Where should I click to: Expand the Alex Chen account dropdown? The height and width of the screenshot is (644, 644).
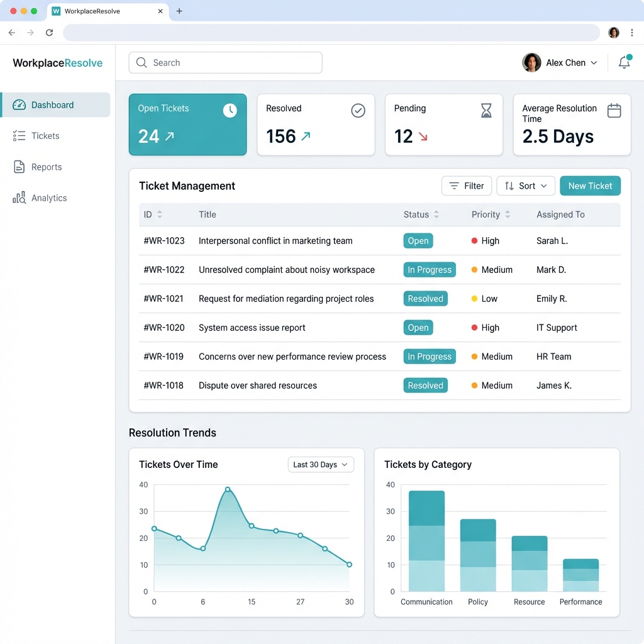594,63
